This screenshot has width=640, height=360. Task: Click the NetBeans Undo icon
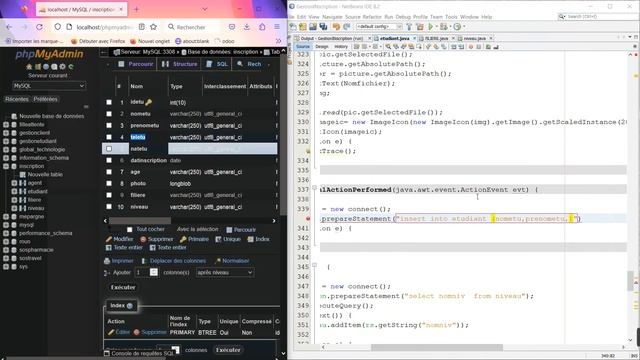[x=336, y=27]
